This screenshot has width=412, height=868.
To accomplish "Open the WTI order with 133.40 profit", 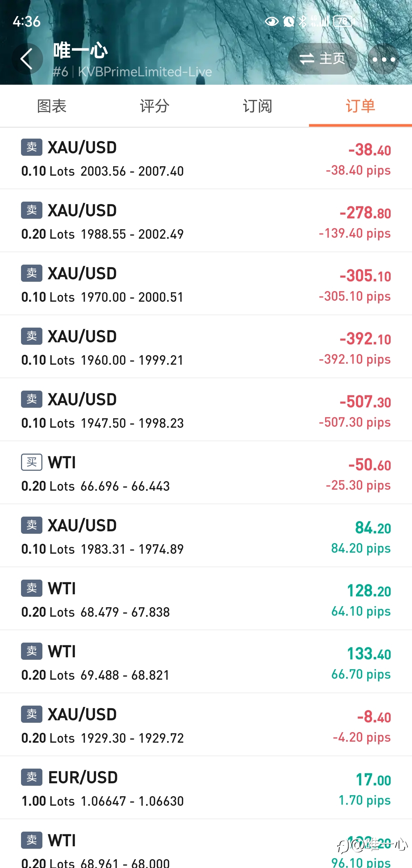I will (206, 662).
